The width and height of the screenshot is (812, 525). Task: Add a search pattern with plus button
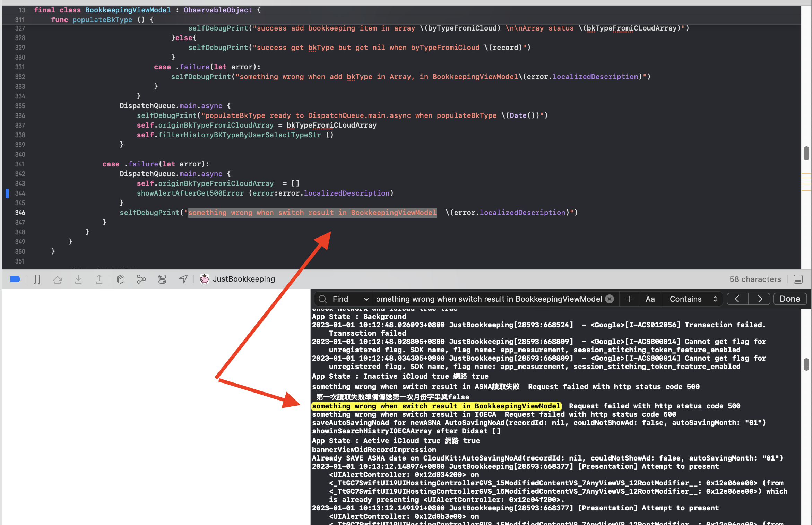pyautogui.click(x=630, y=299)
